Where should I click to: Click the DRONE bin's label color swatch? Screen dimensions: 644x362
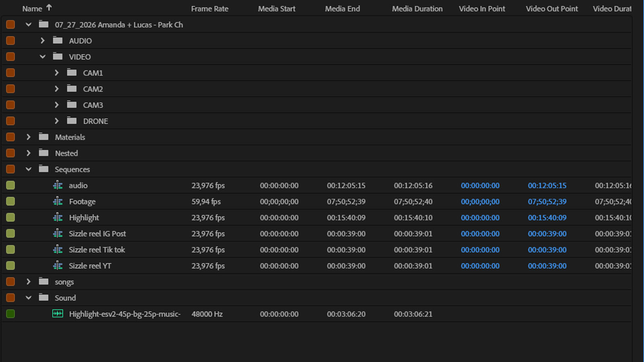coord(10,121)
